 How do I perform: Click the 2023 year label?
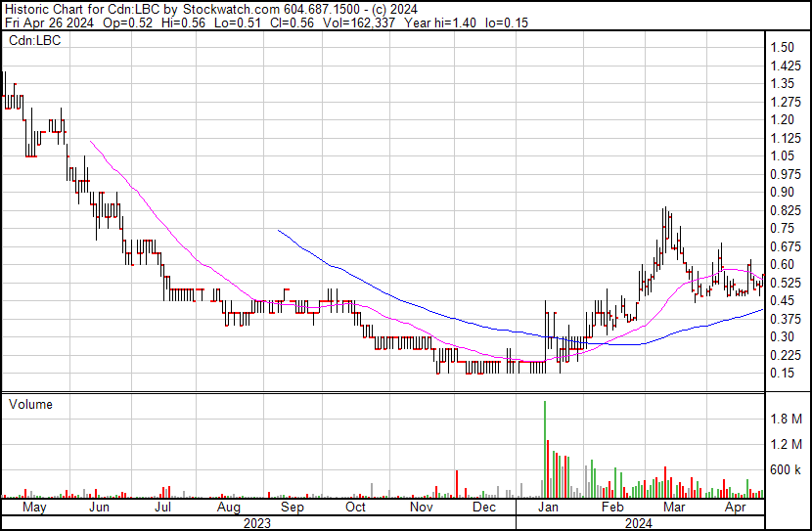click(x=257, y=523)
